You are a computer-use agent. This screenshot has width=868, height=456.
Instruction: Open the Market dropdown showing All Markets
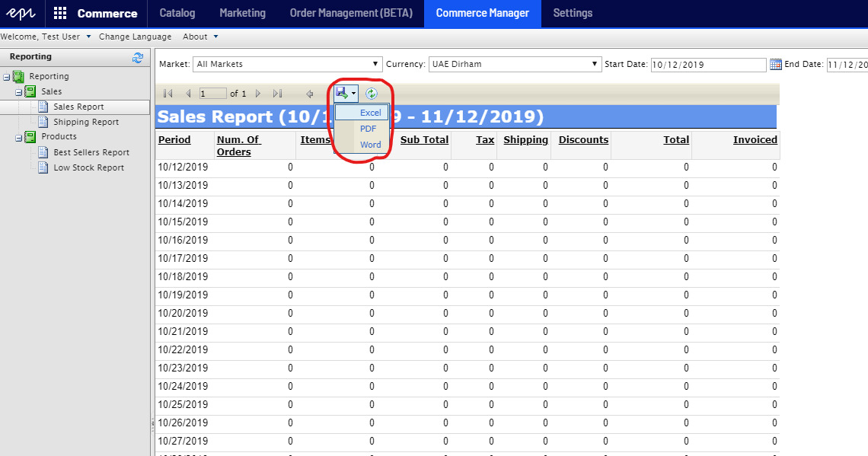coord(287,65)
